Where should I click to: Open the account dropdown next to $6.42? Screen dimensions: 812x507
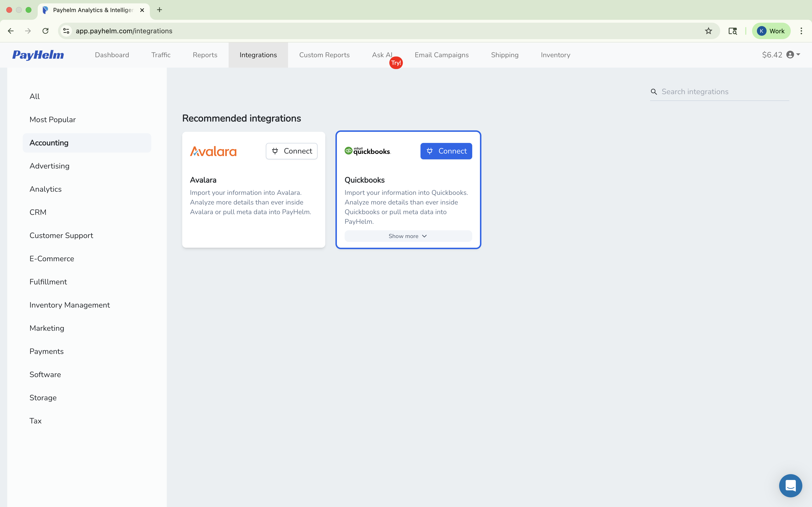[798, 55]
